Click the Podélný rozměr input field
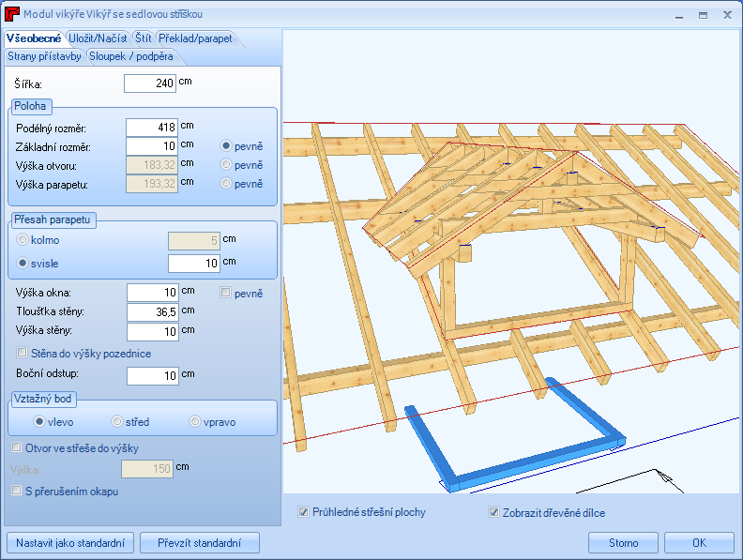This screenshot has height=560, width=743. pos(152,128)
